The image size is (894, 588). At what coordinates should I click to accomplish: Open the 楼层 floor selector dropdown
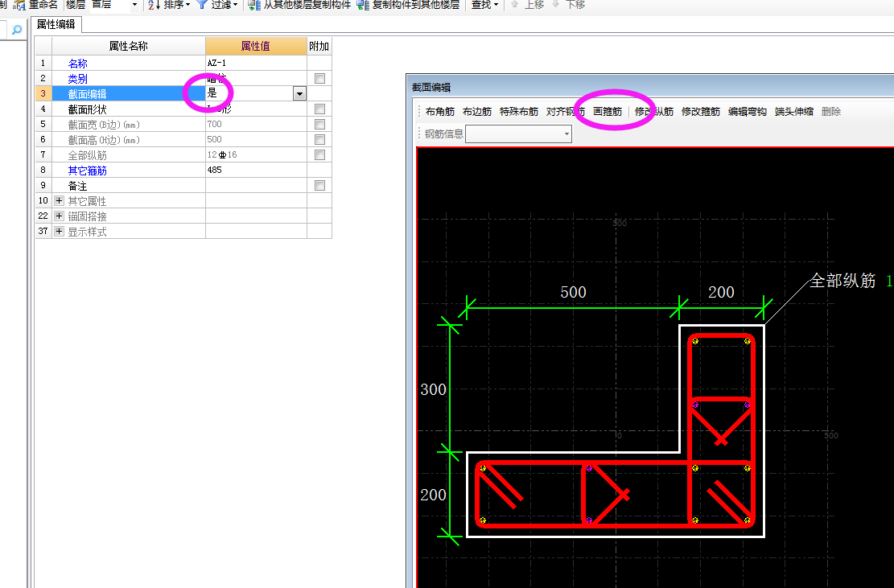click(134, 5)
